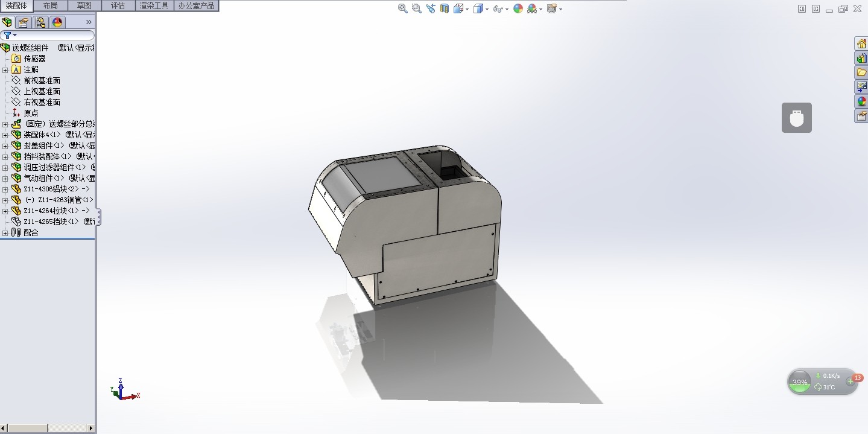Expand the 注解 node in feature tree
This screenshot has width=868, height=434.
pyautogui.click(x=5, y=69)
